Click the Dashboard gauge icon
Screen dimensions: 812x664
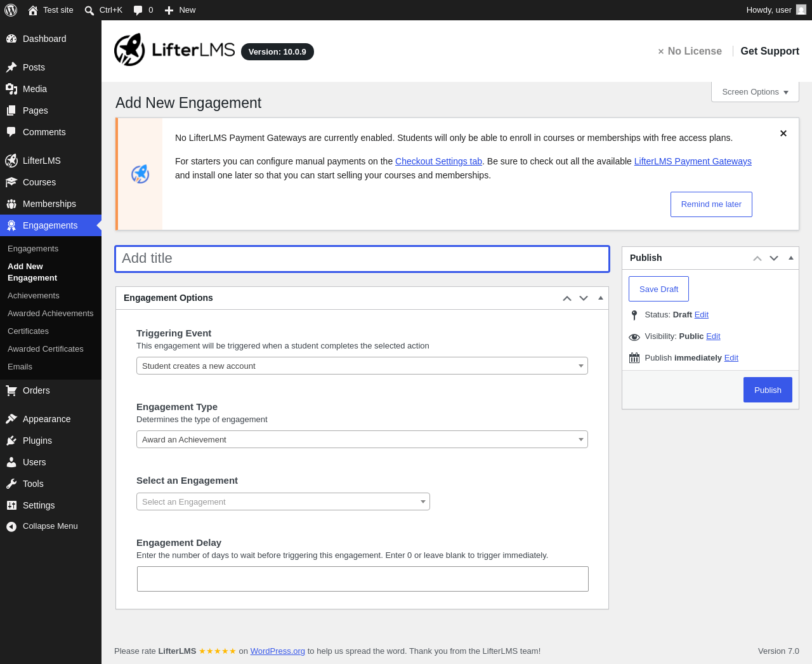click(x=11, y=39)
